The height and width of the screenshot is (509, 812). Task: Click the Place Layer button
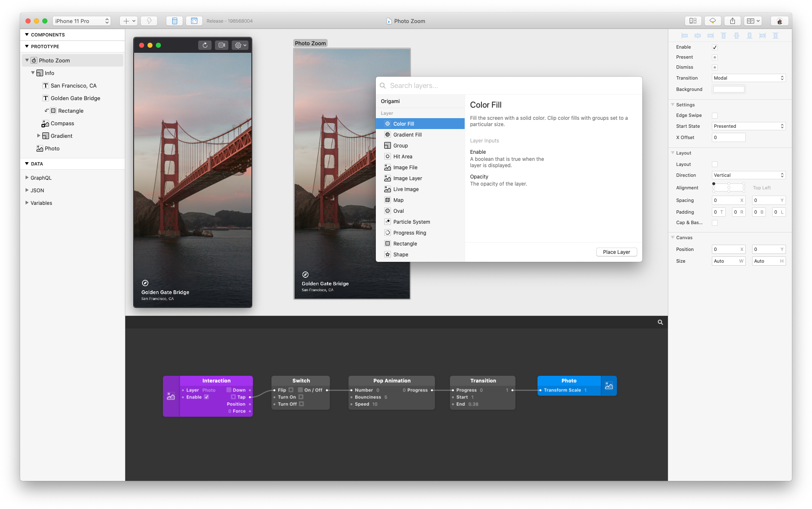615,252
